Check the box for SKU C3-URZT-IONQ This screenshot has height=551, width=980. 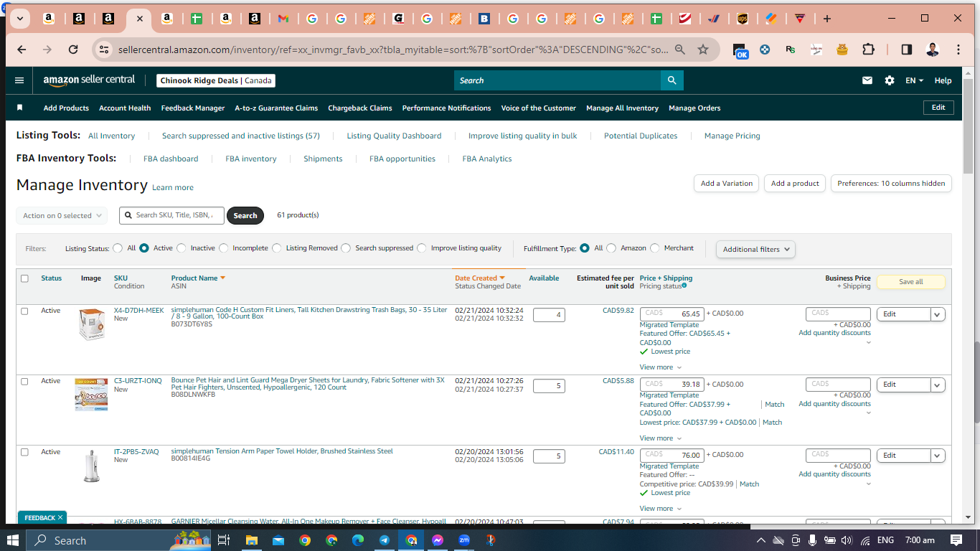pos(24,381)
